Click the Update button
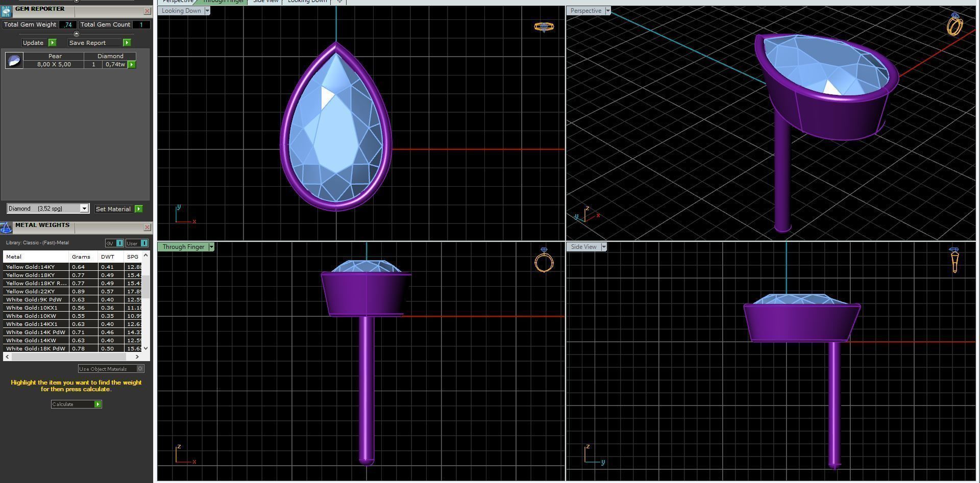980x483 pixels. point(33,43)
